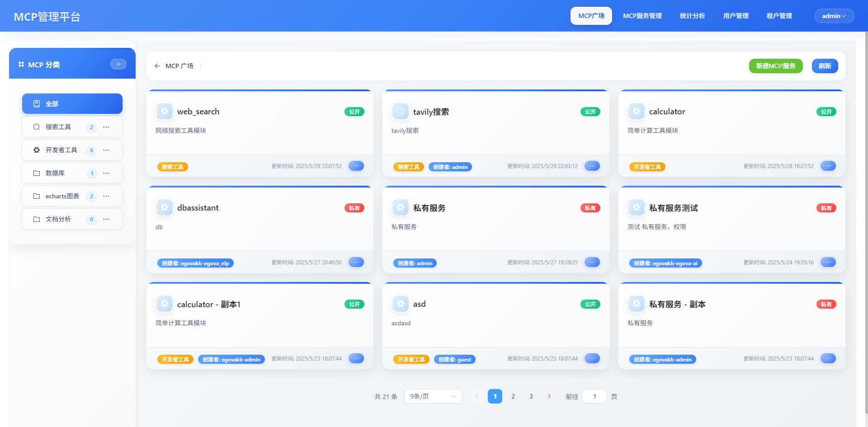Select the 全部 category
The width and height of the screenshot is (868, 427).
[x=72, y=104]
